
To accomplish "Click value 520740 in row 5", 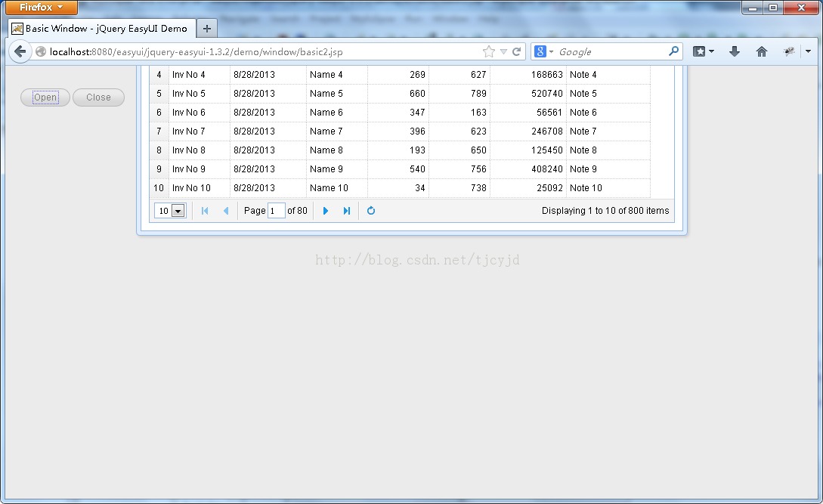I will (x=547, y=94).
